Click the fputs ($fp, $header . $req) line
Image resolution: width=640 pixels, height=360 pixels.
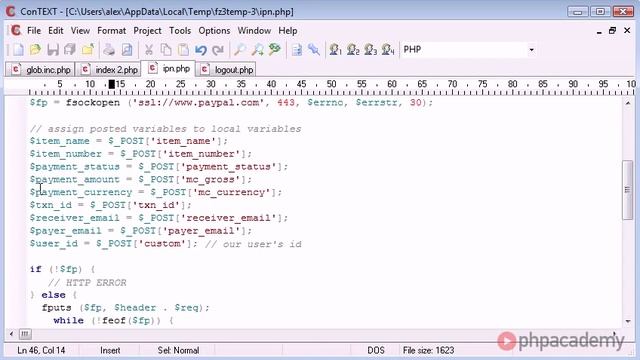tap(125, 308)
